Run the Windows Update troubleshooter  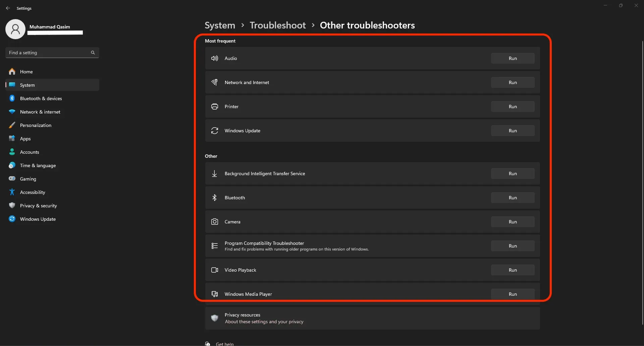(513, 131)
